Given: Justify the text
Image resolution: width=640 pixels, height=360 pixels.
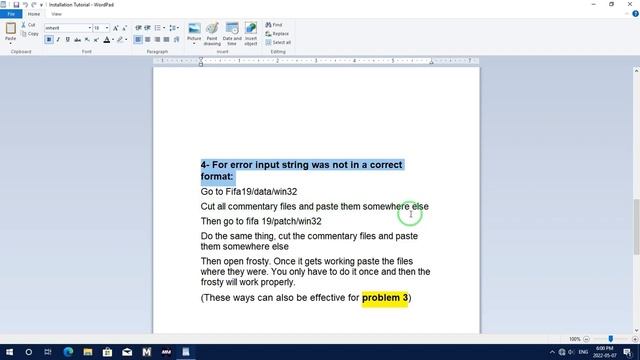Looking at the screenshot, I should click(167, 40).
